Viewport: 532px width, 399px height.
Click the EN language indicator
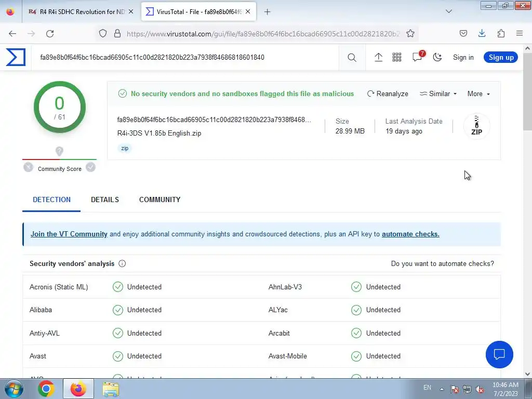click(427, 388)
